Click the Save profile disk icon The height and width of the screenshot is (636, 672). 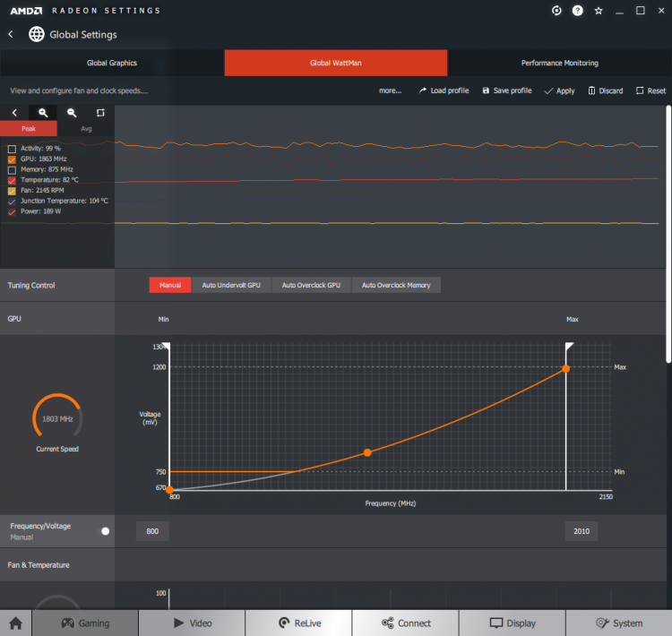(486, 90)
